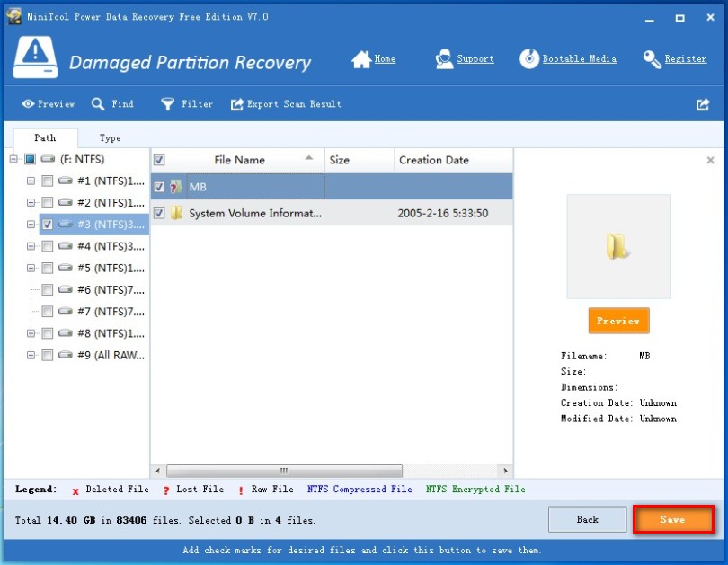This screenshot has width=728, height=565.
Task: Click the Damaged Partition Recovery warning drive icon
Action: pyautogui.click(x=35, y=57)
